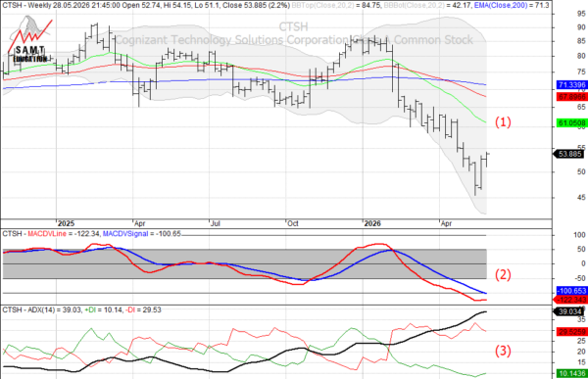Select the MACDVSignal = -100.65 legend text
Viewport: 588px width, 379px height.
coord(142,234)
